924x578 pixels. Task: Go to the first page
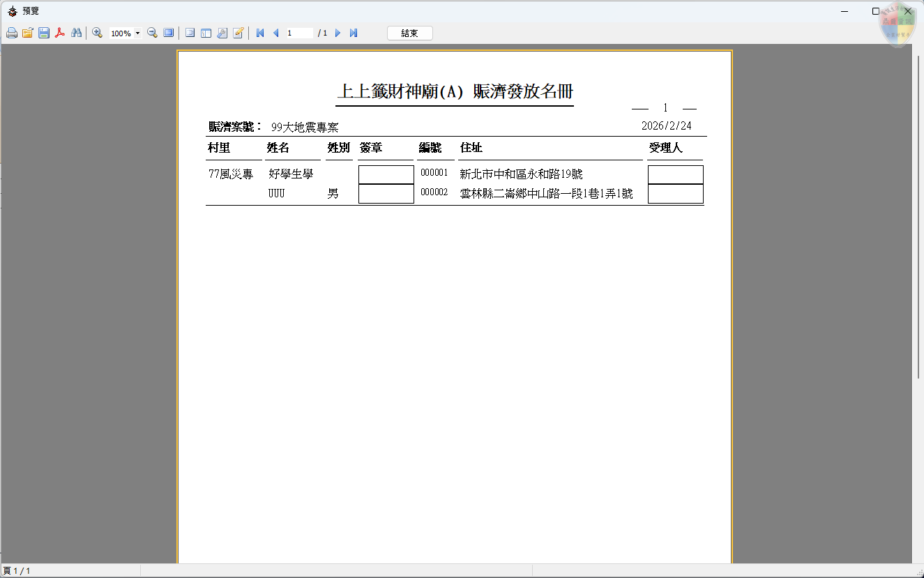click(260, 33)
